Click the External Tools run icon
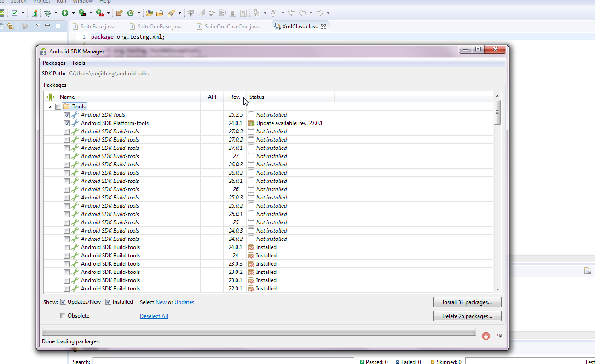This screenshot has width=595, height=364. click(x=100, y=13)
